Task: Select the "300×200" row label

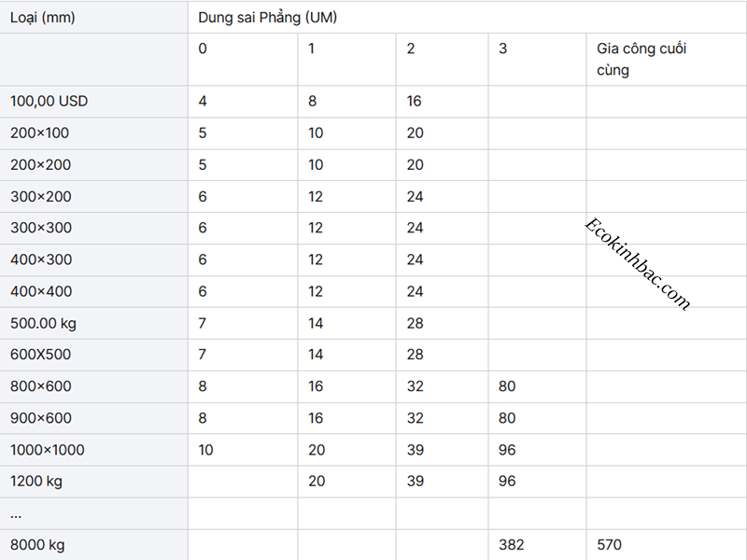Action: coord(40,196)
